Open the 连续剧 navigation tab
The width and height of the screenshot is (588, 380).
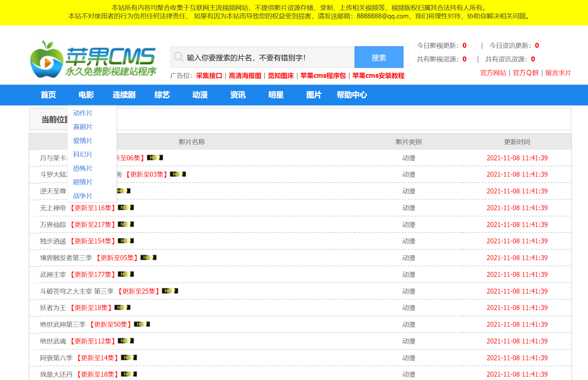[x=124, y=95]
